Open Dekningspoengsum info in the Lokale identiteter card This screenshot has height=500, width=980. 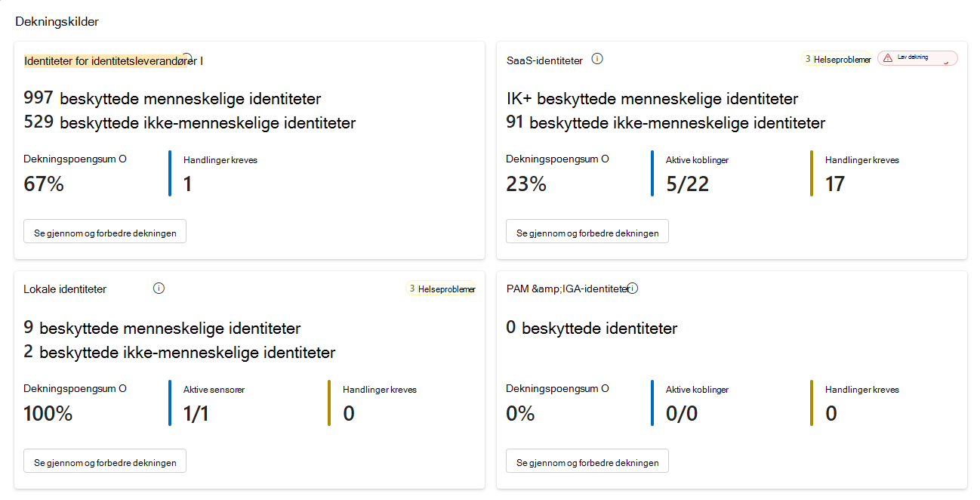point(124,388)
